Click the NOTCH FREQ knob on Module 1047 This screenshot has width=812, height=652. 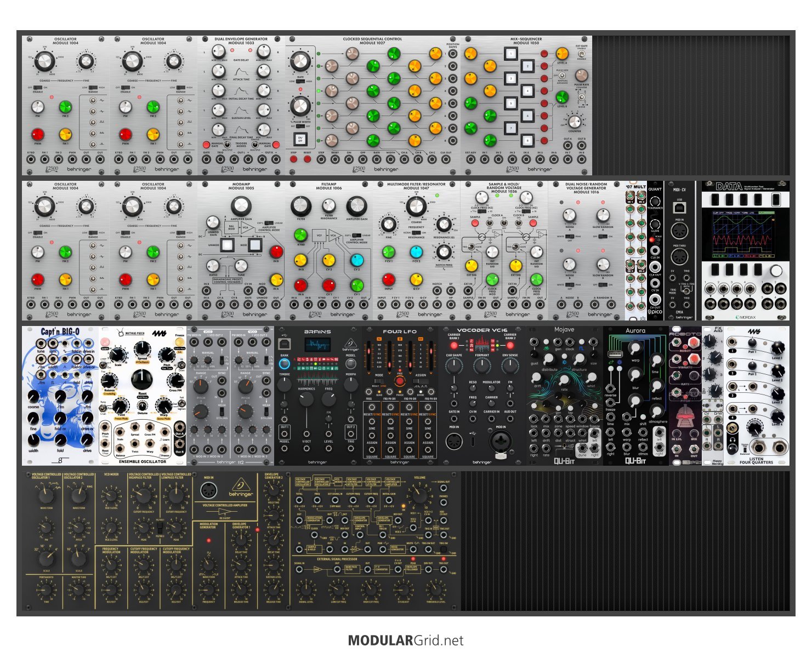tap(444, 252)
